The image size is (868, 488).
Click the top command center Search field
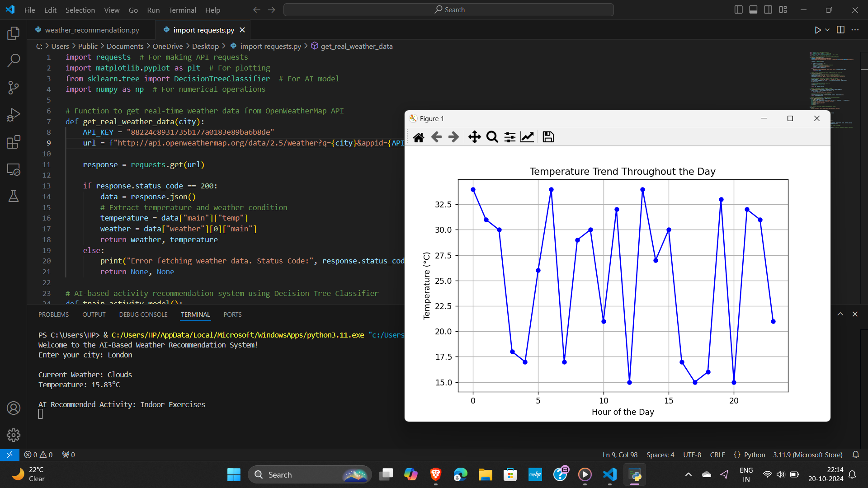(x=448, y=10)
